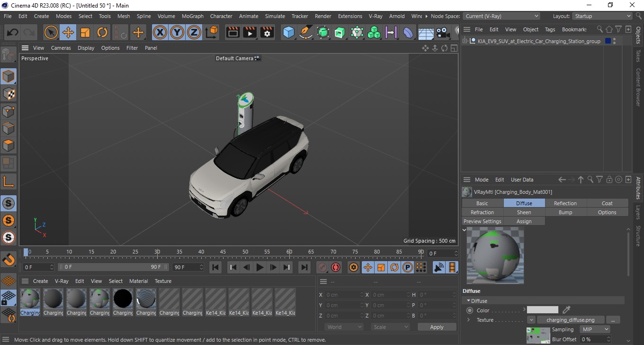Screen dimensions: 644x345
Task: Click the current frame 0 F field
Action: pos(442,254)
